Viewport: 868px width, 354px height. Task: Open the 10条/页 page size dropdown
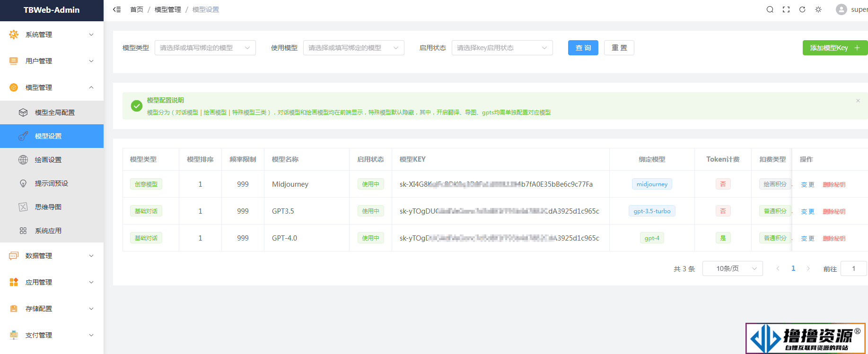tap(733, 268)
